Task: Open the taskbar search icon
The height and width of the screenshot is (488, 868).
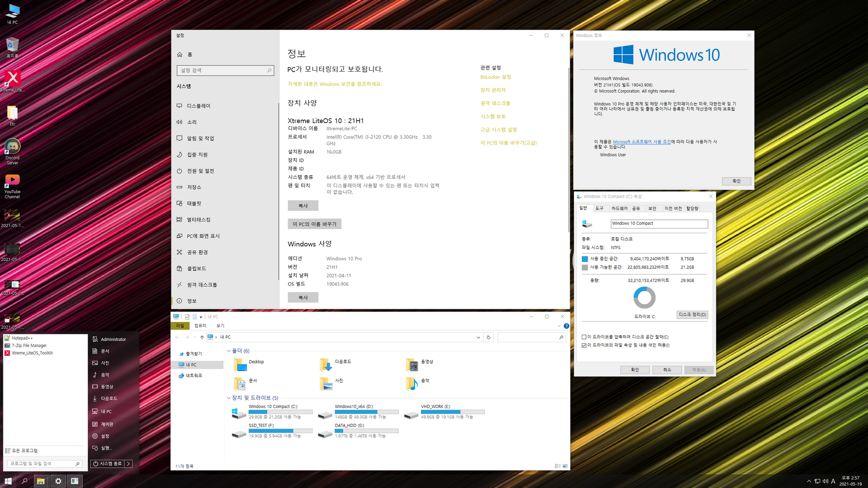Action: point(24,481)
